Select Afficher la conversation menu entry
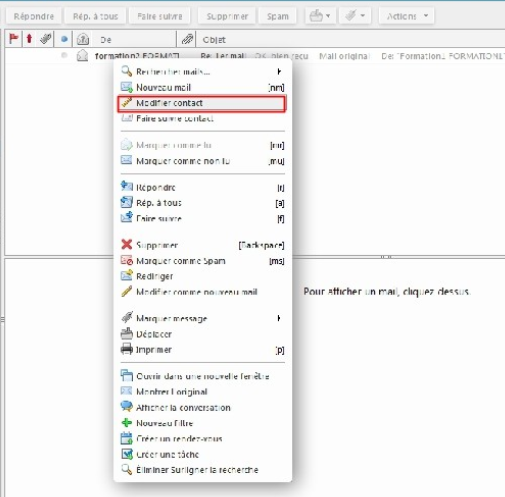This screenshot has width=505, height=497. coord(202,407)
